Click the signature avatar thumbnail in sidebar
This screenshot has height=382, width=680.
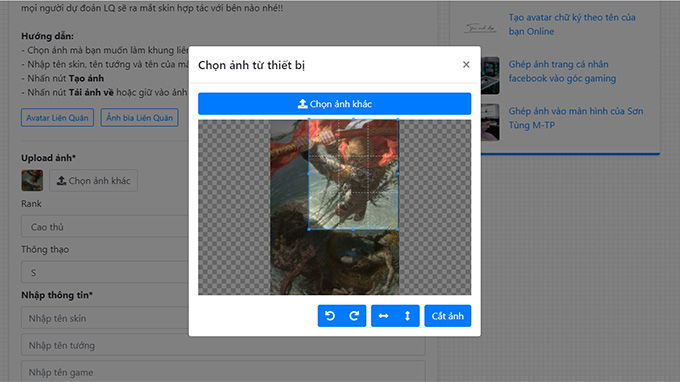pyautogui.click(x=480, y=28)
